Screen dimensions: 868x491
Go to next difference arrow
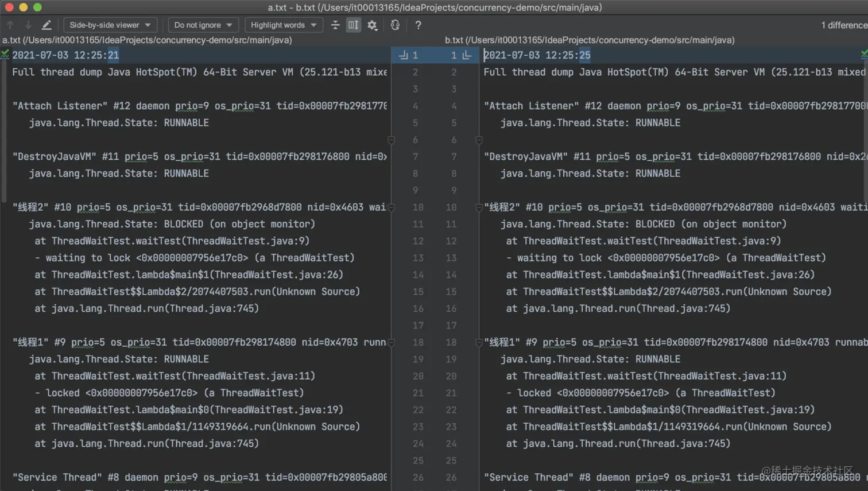coord(28,25)
